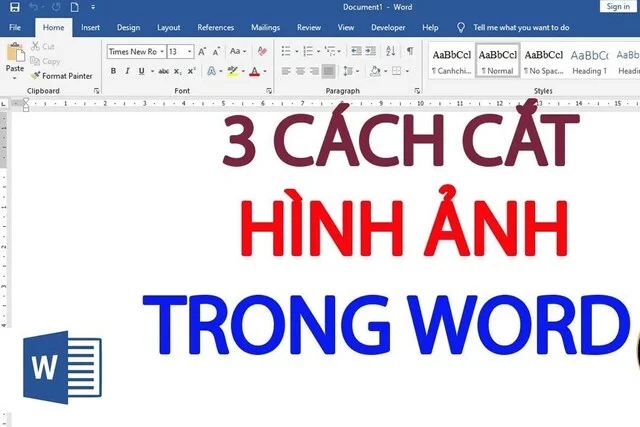Click the New blank document icon

click(x=74, y=7)
